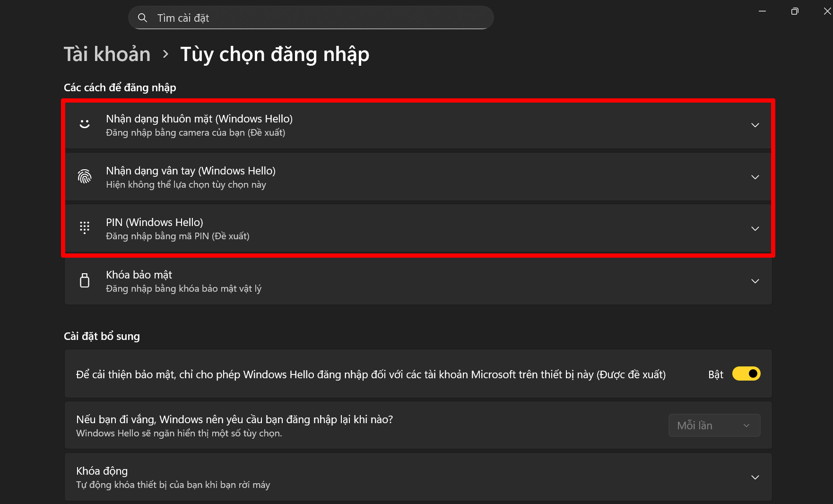Image resolution: width=833 pixels, height=504 pixels.
Task: Turn off Windows Hello only sign-in toggle
Action: tap(746, 374)
